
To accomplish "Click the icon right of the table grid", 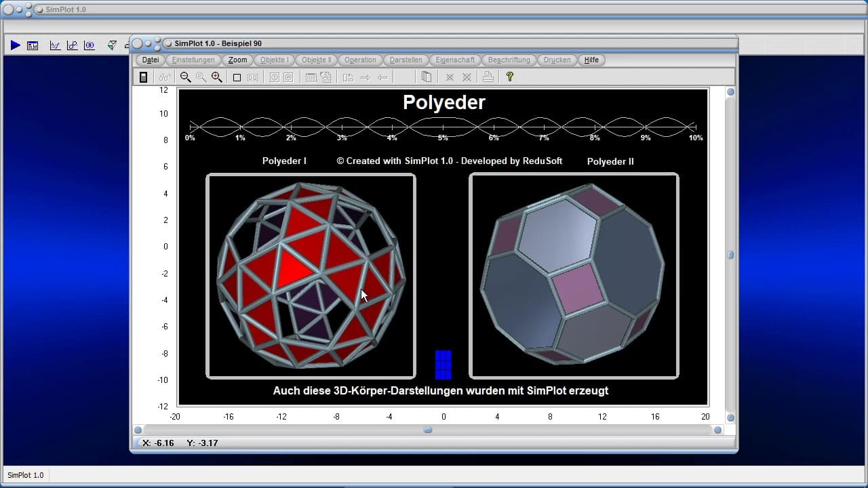I will [326, 77].
